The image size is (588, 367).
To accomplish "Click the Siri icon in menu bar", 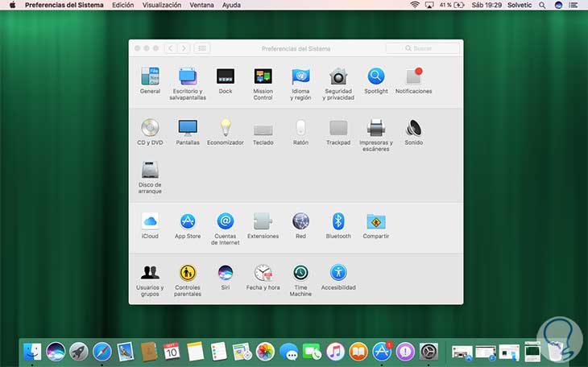I will (x=558, y=6).
